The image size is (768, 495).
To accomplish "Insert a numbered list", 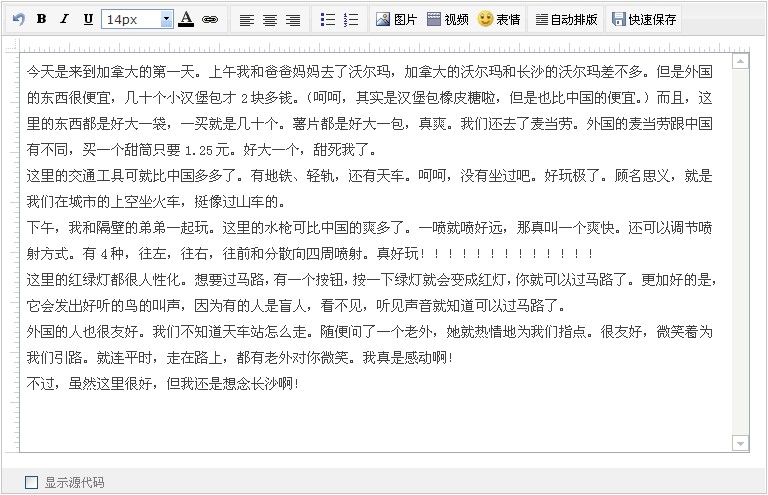I will (x=351, y=20).
